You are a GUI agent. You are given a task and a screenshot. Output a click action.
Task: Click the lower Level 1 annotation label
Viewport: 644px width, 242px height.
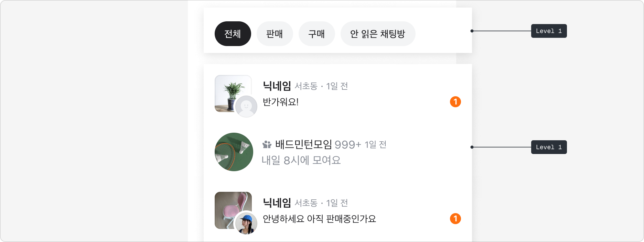click(548, 147)
